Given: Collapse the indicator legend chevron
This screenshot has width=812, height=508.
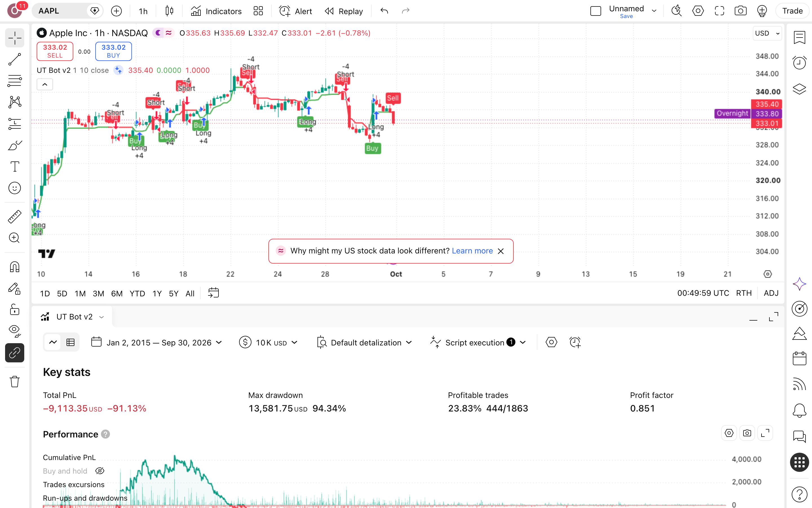Looking at the screenshot, I should (x=45, y=85).
